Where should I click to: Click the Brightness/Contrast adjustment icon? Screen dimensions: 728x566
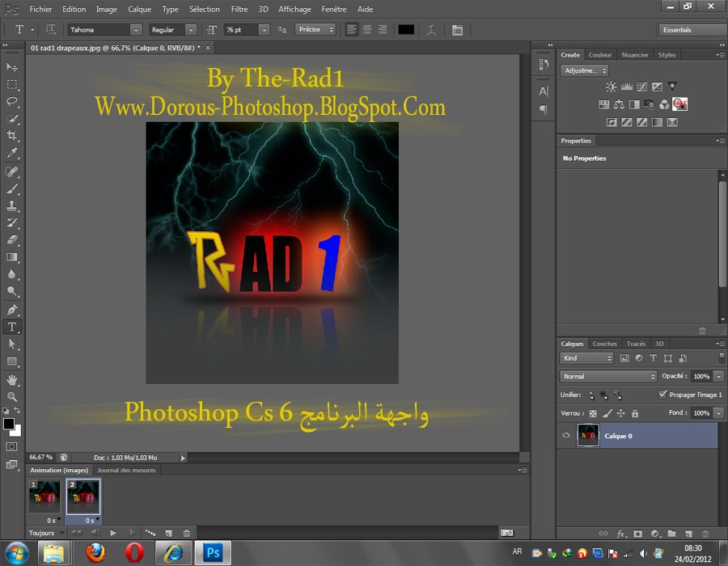(x=611, y=87)
